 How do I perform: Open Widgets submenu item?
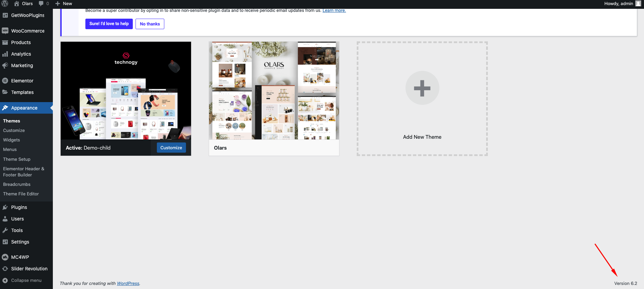pos(12,140)
